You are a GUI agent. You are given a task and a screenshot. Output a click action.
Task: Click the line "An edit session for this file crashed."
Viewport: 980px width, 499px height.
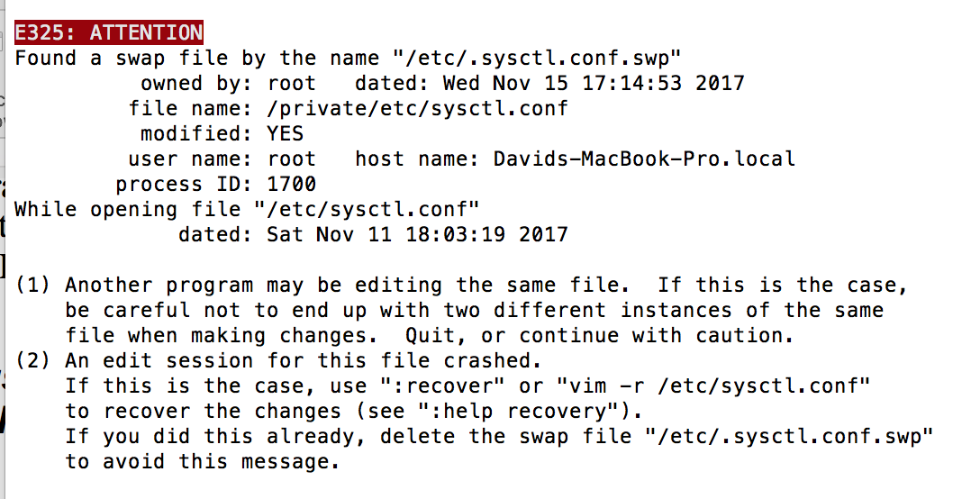point(304,361)
